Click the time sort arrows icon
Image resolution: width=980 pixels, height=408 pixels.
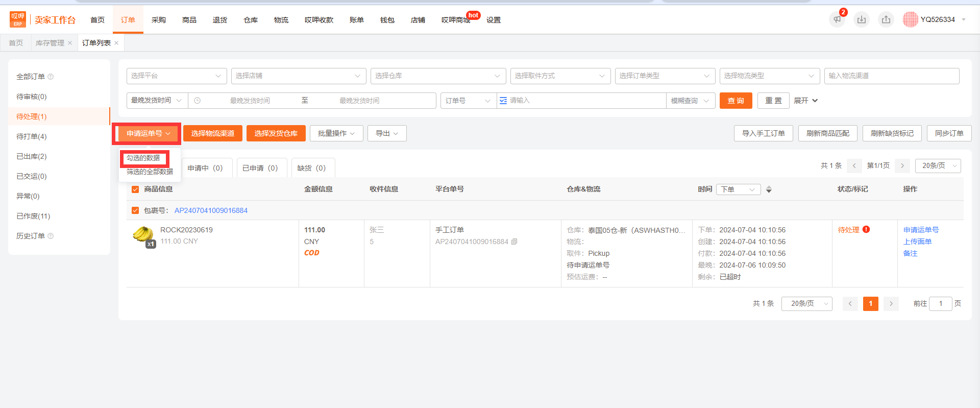769,189
